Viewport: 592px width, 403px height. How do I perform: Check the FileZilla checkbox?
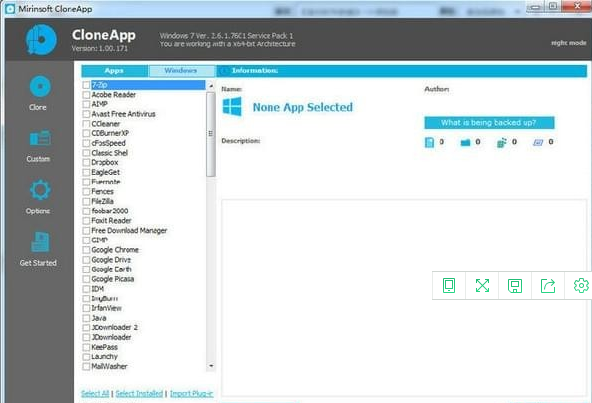click(86, 201)
